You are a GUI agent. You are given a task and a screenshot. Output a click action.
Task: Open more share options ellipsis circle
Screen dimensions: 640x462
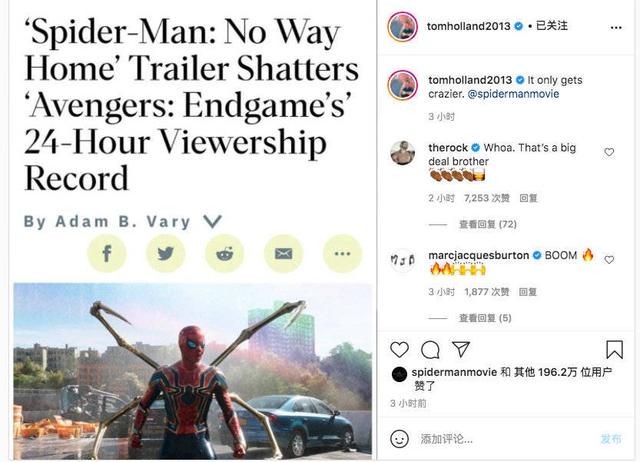tap(342, 253)
